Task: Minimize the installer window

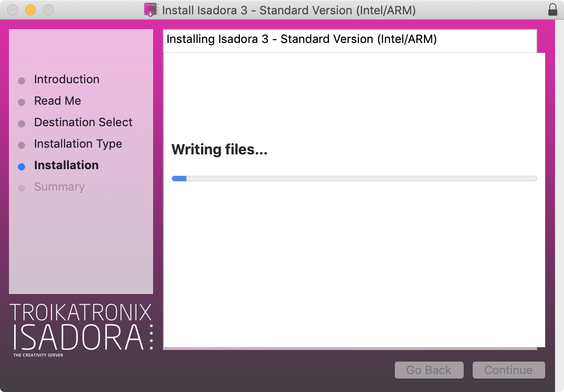Action: pyautogui.click(x=30, y=10)
